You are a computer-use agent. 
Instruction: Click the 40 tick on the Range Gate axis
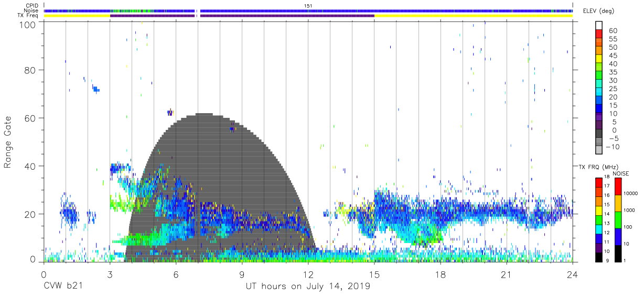pyautogui.click(x=30, y=166)
